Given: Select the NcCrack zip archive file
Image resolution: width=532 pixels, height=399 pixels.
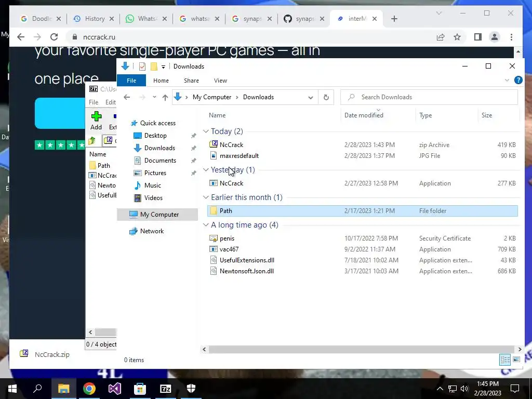Looking at the screenshot, I should (x=362, y=145).
